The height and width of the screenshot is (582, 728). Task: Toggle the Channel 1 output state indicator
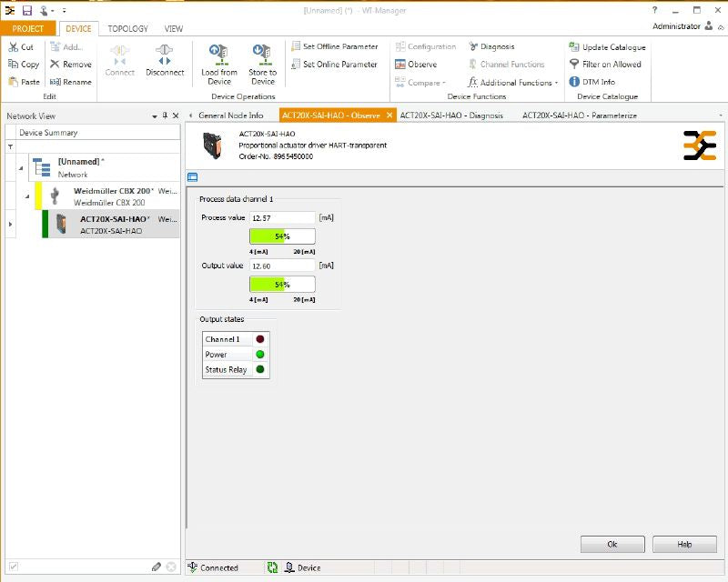pyautogui.click(x=260, y=339)
